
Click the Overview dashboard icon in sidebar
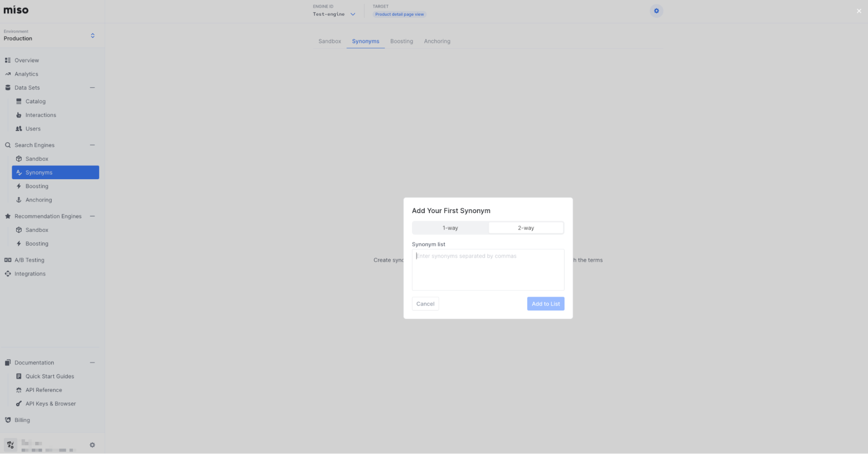[8, 60]
